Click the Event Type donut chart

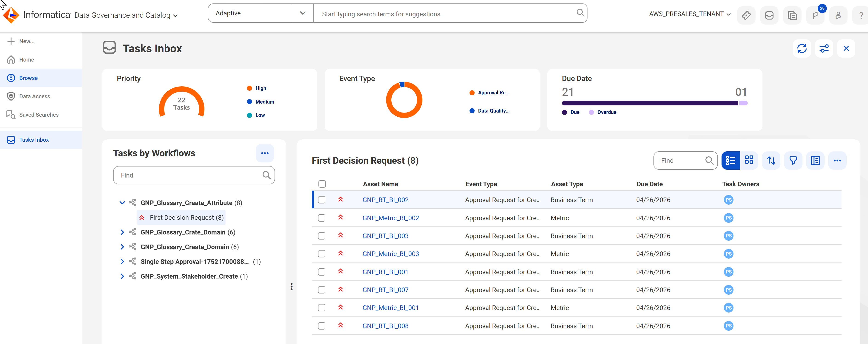click(404, 100)
